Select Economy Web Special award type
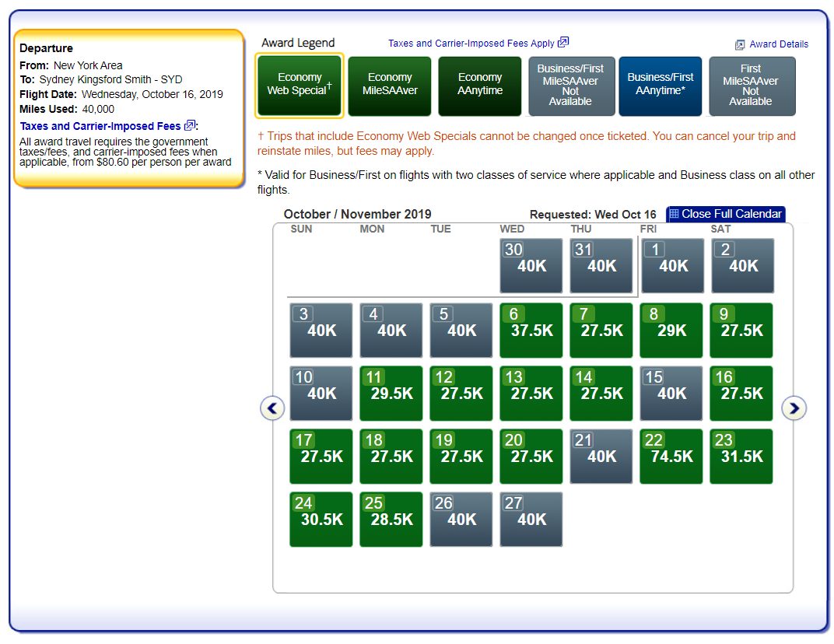This screenshot has width=834, height=644. pos(299,85)
